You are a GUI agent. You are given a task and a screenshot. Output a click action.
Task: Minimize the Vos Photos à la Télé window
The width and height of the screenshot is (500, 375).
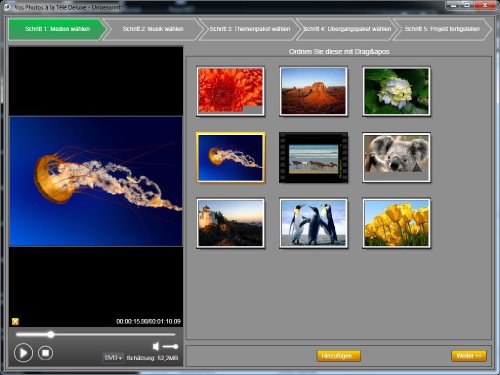(x=453, y=5)
